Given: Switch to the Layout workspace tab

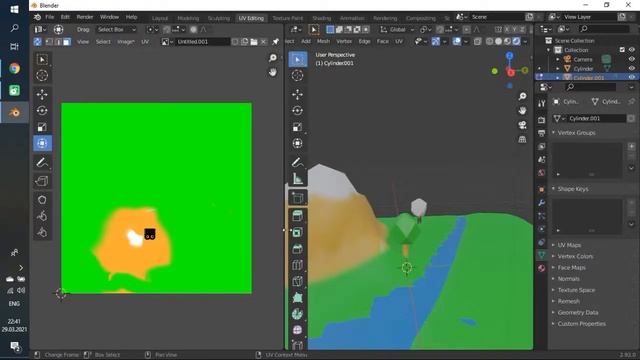Looking at the screenshot, I should 160,18.
